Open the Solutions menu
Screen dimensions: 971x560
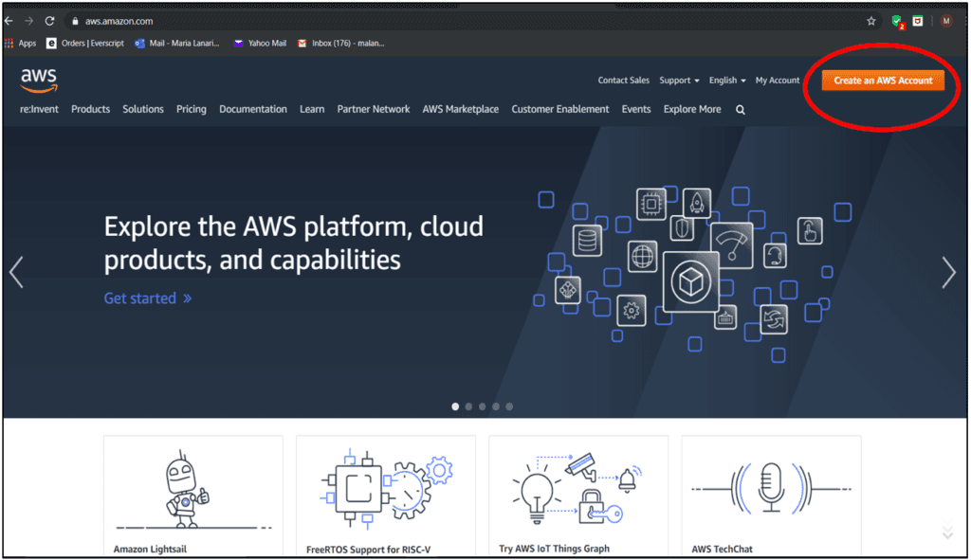click(143, 109)
